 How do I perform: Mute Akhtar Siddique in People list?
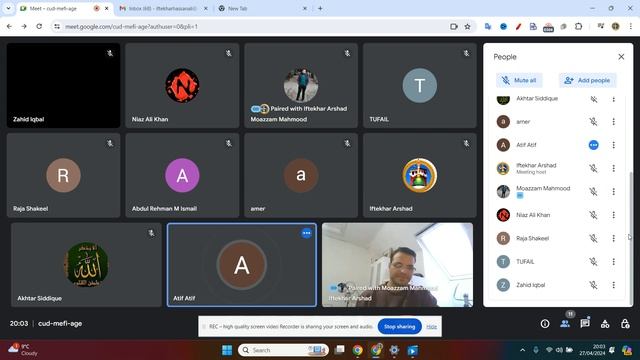click(593, 99)
